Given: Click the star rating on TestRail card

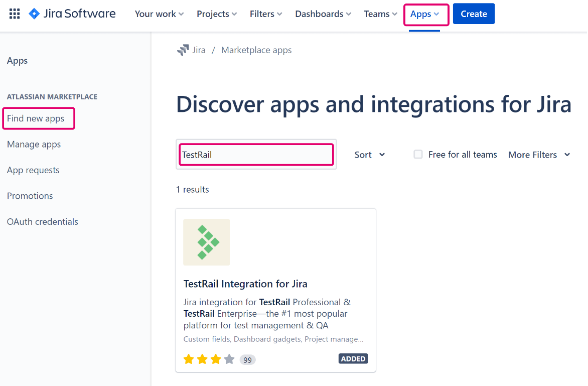Looking at the screenshot, I should pyautogui.click(x=209, y=359).
